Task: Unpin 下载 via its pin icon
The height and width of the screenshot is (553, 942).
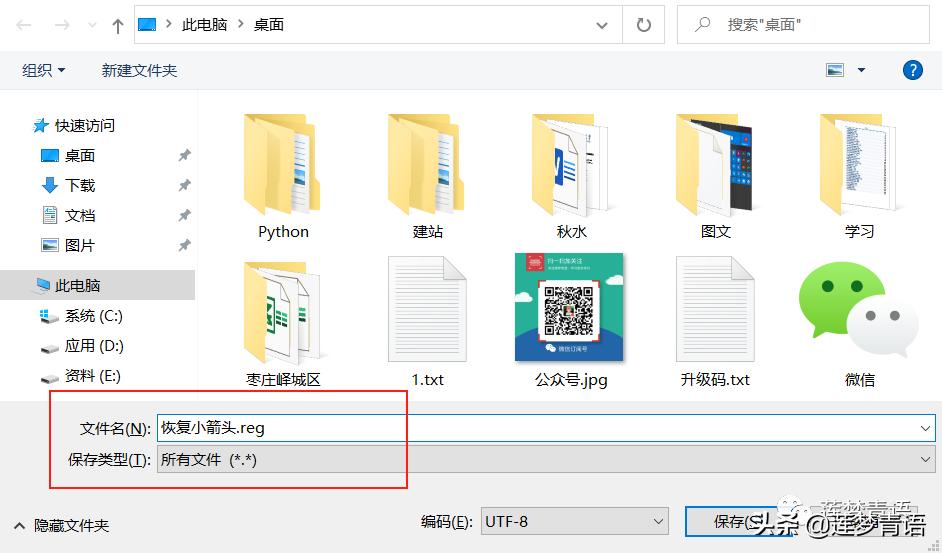Action: coord(184,185)
